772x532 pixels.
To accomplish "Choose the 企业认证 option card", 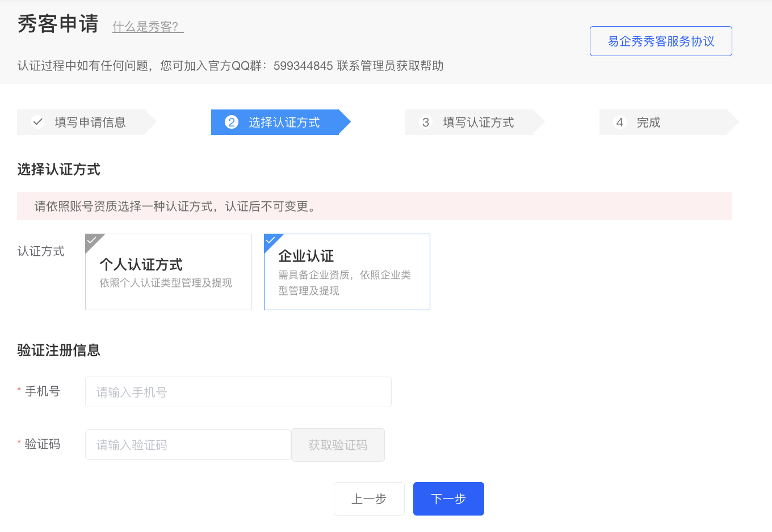I will 347,272.
